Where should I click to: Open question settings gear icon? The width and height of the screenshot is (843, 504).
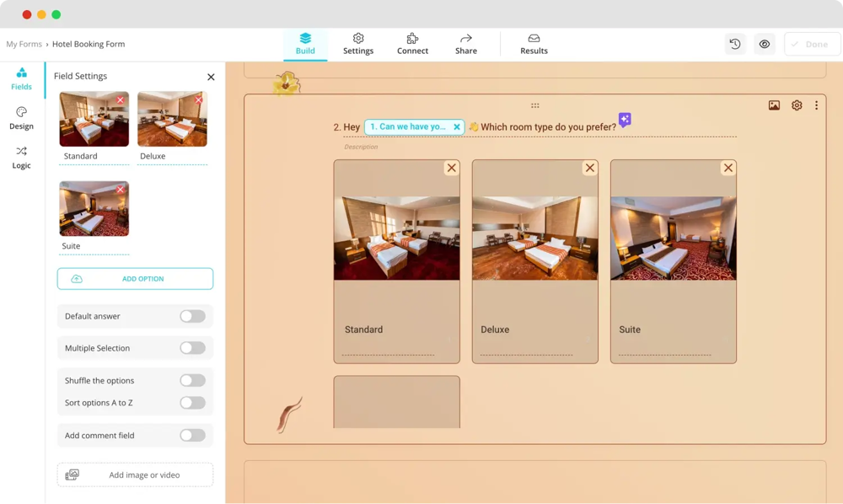(797, 105)
